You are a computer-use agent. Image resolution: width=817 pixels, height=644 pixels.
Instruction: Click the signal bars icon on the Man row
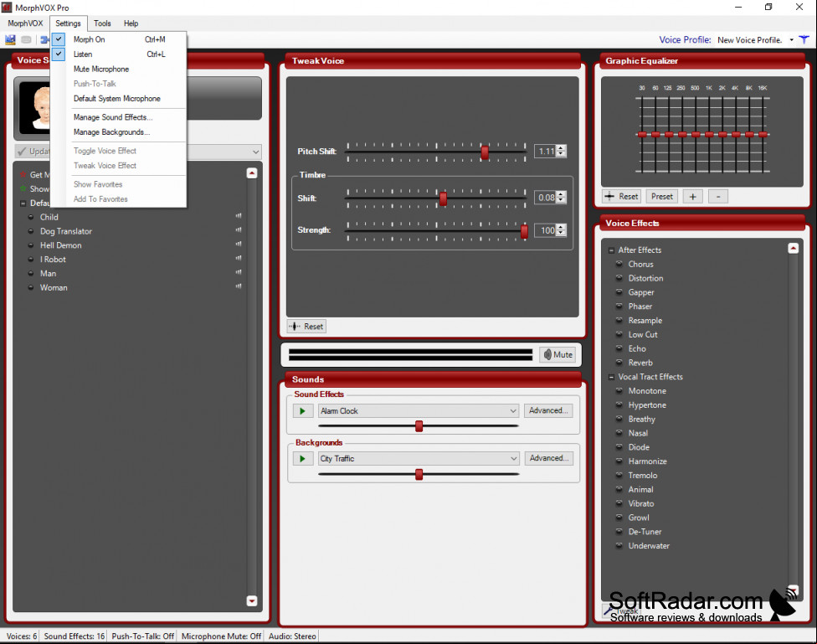(239, 272)
